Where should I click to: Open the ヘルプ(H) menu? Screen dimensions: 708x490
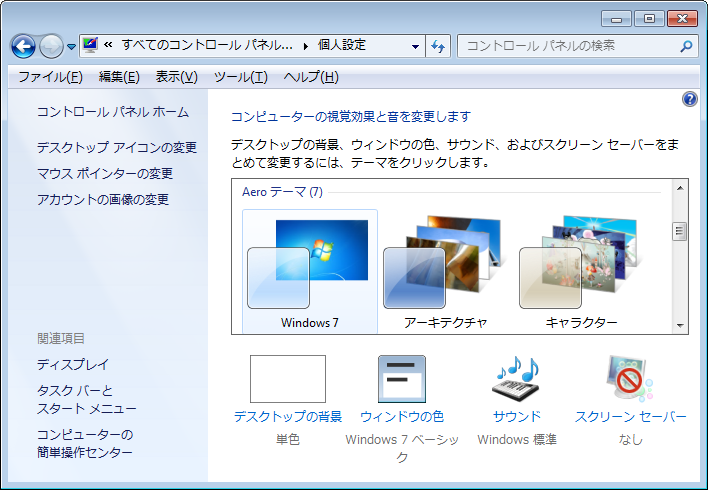[x=311, y=77]
